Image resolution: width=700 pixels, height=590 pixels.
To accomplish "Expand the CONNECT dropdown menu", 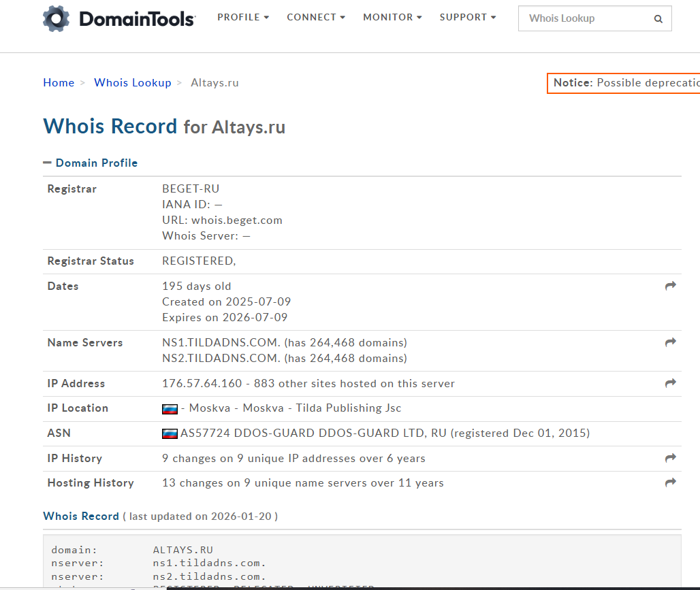I will [316, 17].
